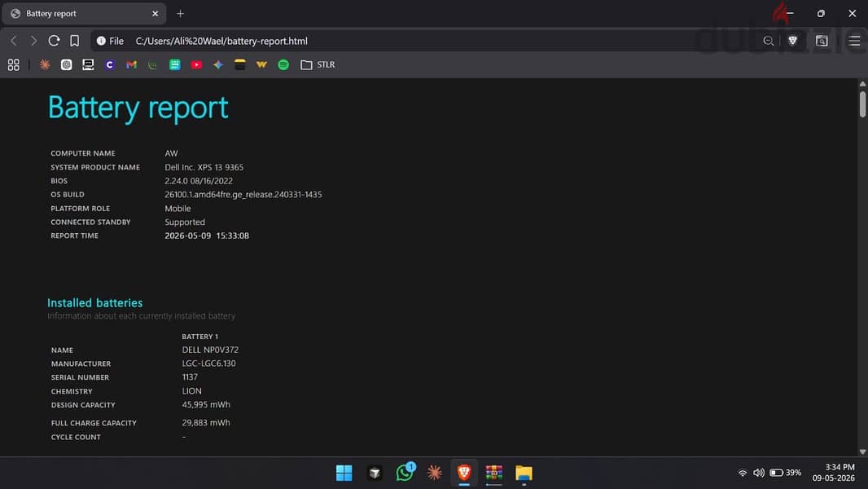Select computer name value AW
The height and width of the screenshot is (489, 868).
[171, 153]
